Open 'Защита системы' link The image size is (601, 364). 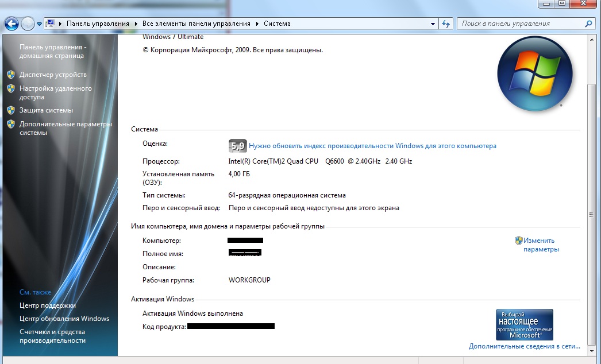tap(46, 110)
